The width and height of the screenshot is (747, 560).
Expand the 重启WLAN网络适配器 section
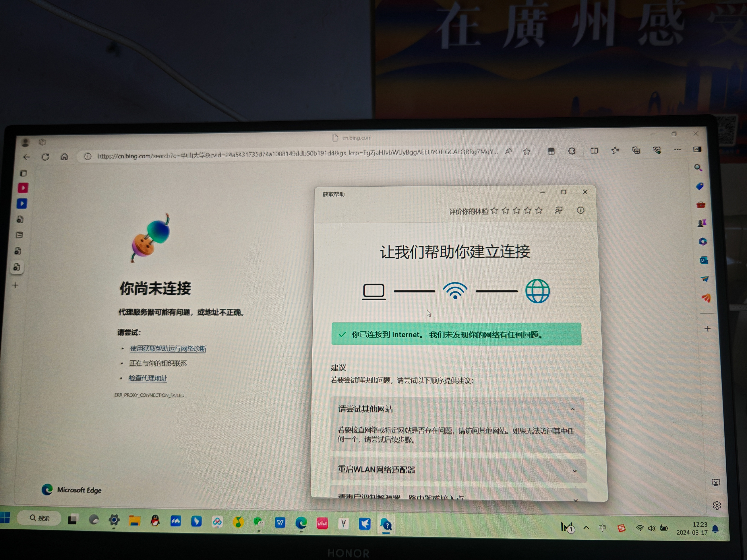point(574,471)
